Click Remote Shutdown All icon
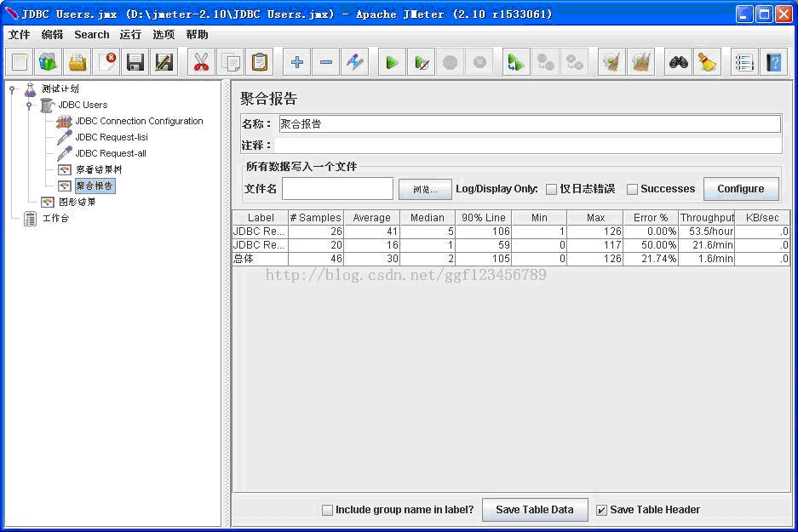Viewport: 798px width, 532px height. 574,62
